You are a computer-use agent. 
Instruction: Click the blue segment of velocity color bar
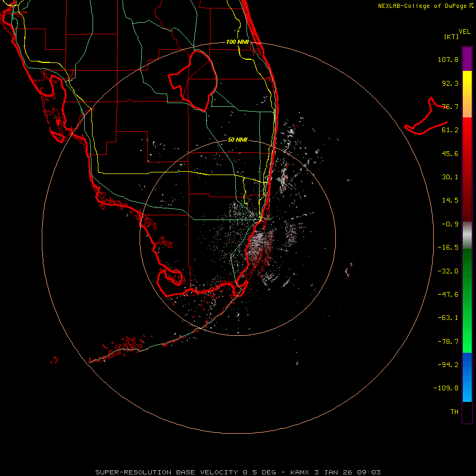tap(467, 377)
